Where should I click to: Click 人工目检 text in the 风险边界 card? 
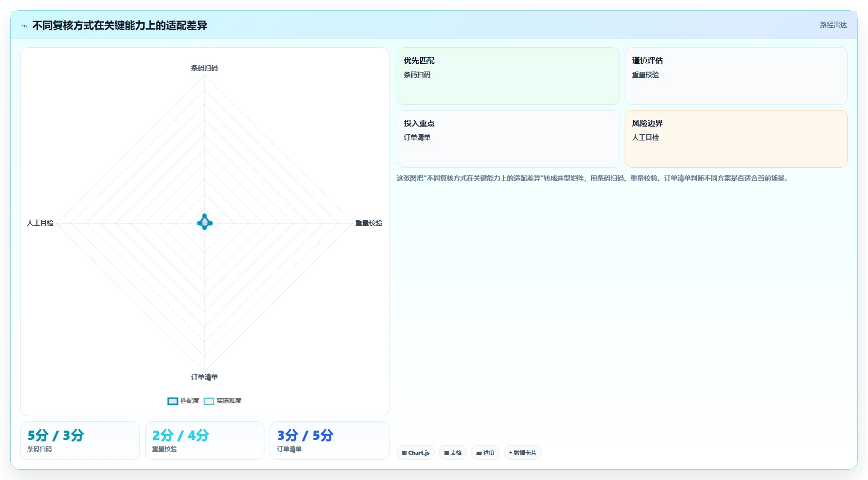pos(645,137)
